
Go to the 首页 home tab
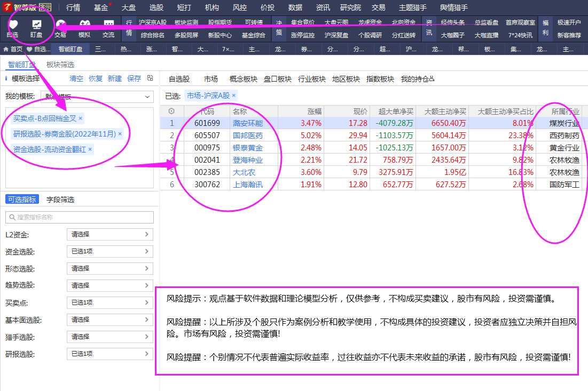(x=13, y=49)
